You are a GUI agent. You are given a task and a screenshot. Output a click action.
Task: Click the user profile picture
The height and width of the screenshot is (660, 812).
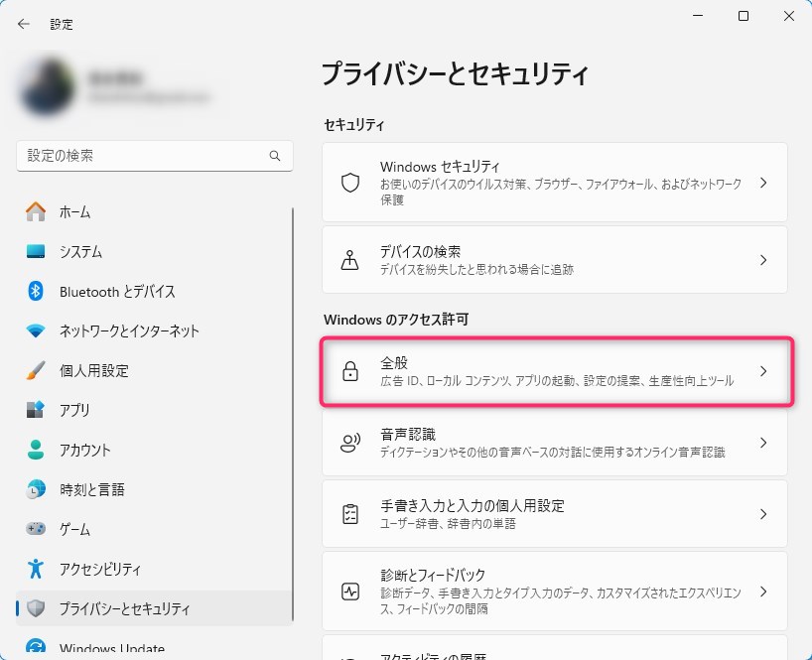tap(46, 87)
